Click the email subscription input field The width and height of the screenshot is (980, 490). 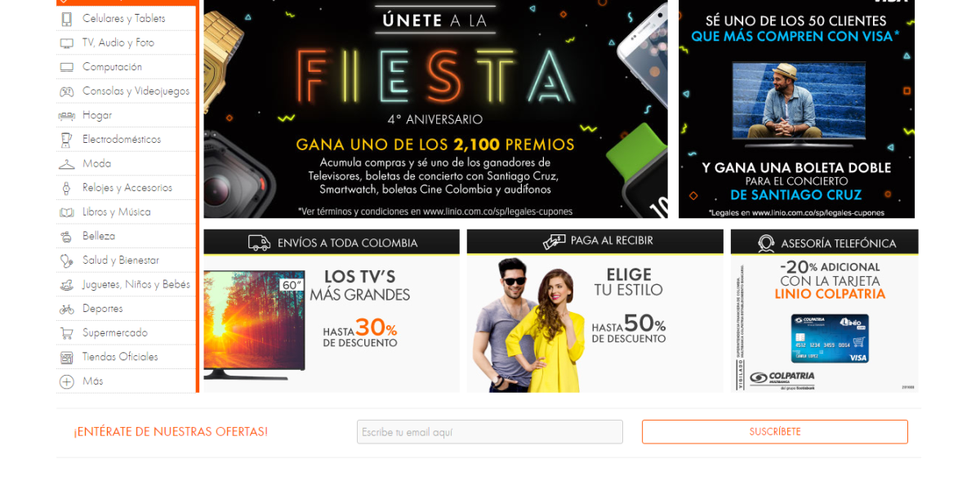pyautogui.click(x=490, y=432)
